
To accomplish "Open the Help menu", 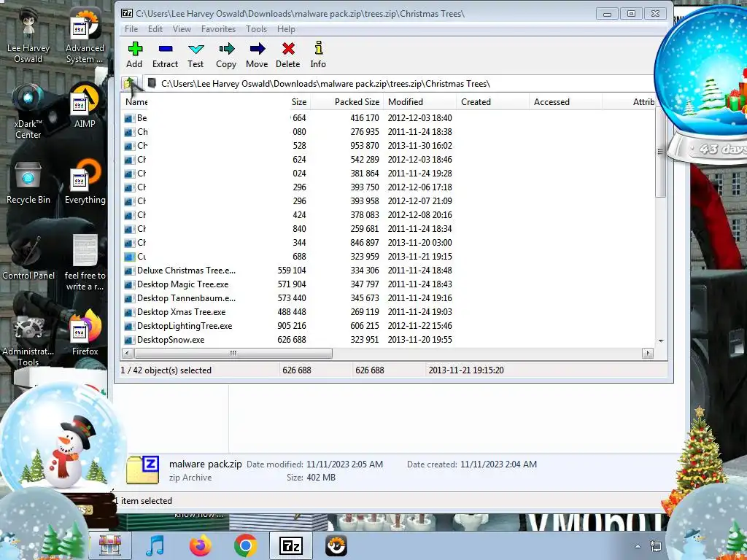I will 286,29.
